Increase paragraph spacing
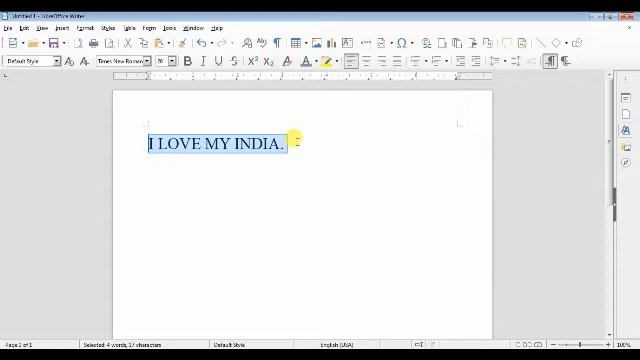The width and height of the screenshot is (640, 360). tap(516, 61)
